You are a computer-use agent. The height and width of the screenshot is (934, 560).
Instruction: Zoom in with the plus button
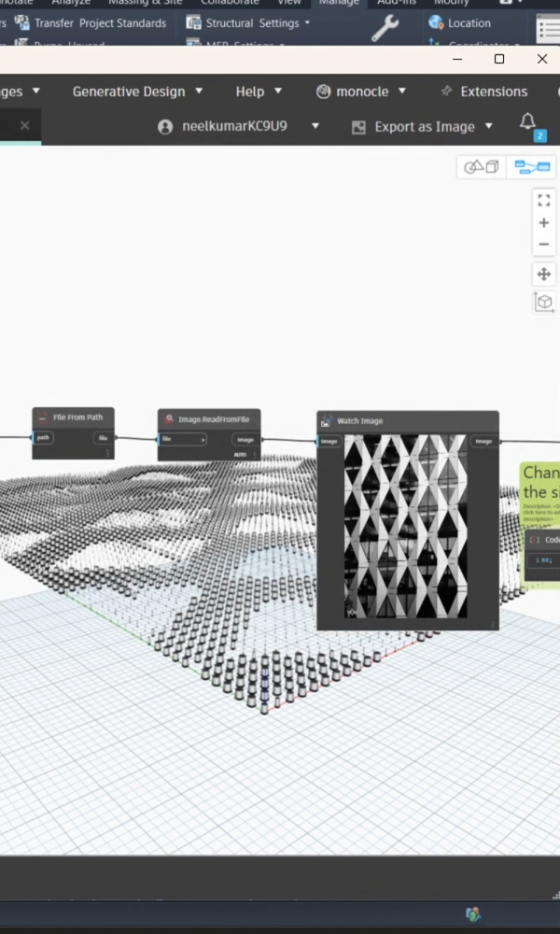[x=544, y=223]
